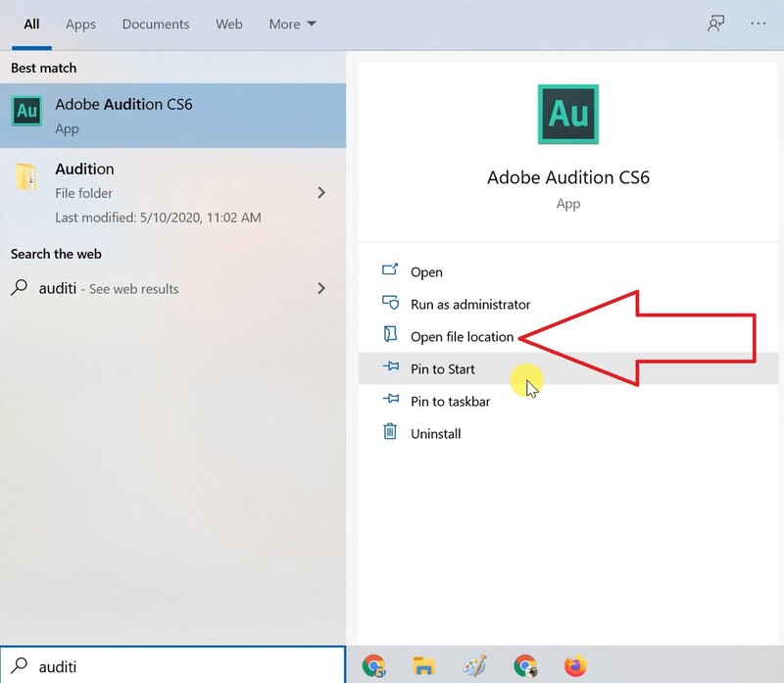Screen dimensions: 784x683
Task: Switch to the Documents search tab
Action: pyautogui.click(x=155, y=24)
